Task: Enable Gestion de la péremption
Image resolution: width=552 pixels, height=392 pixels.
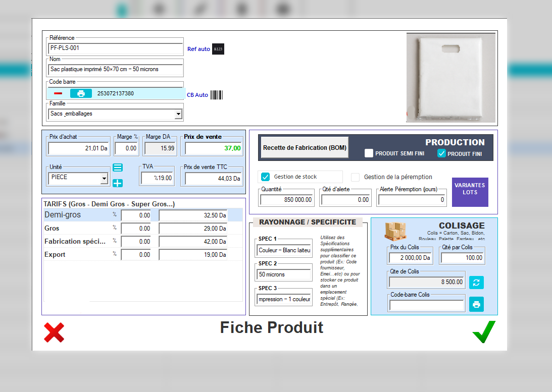Action: pyautogui.click(x=355, y=177)
